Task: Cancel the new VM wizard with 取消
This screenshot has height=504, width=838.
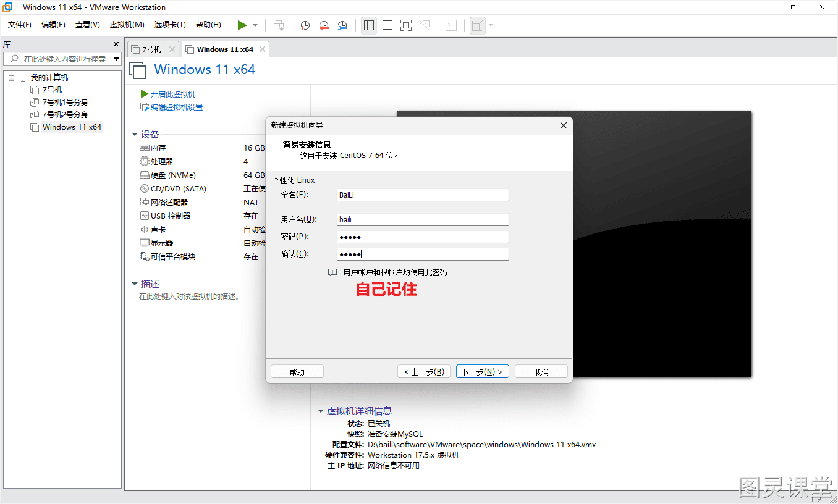Action: click(x=541, y=372)
